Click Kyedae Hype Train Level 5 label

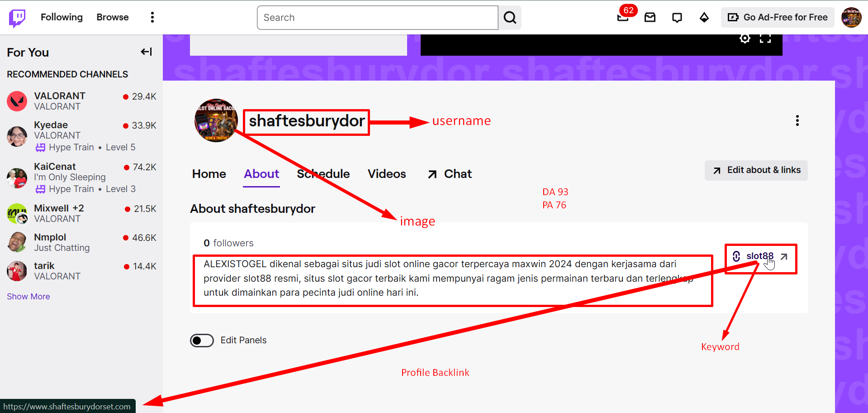tap(86, 147)
